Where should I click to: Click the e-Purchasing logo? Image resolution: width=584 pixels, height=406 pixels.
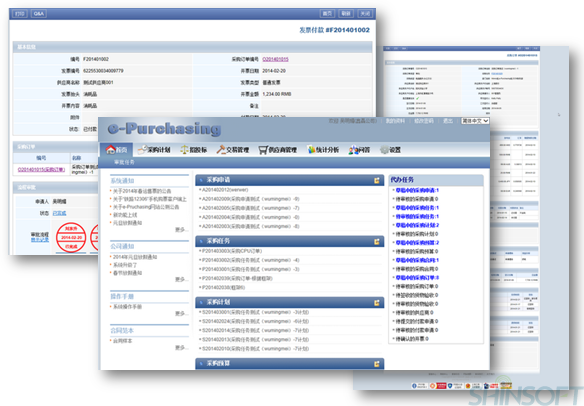click(164, 129)
